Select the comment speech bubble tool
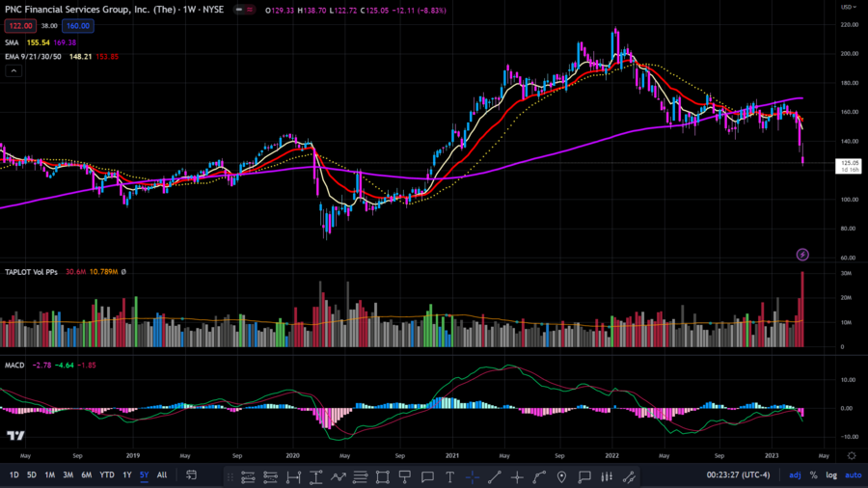Viewport: 868px width, 488px height. pyautogui.click(x=427, y=477)
